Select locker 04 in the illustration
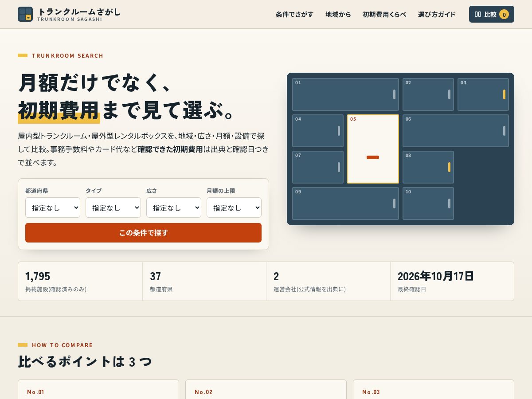Viewport: 532px width, 399px height. [x=318, y=131]
